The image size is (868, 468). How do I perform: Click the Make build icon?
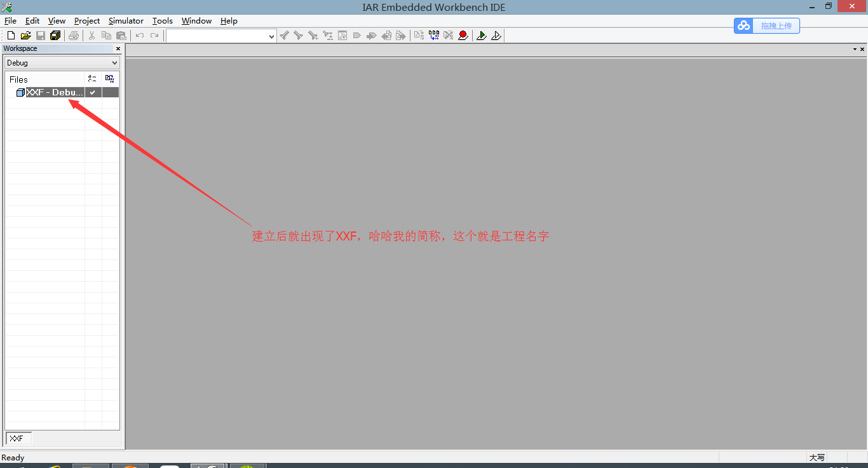pos(434,36)
